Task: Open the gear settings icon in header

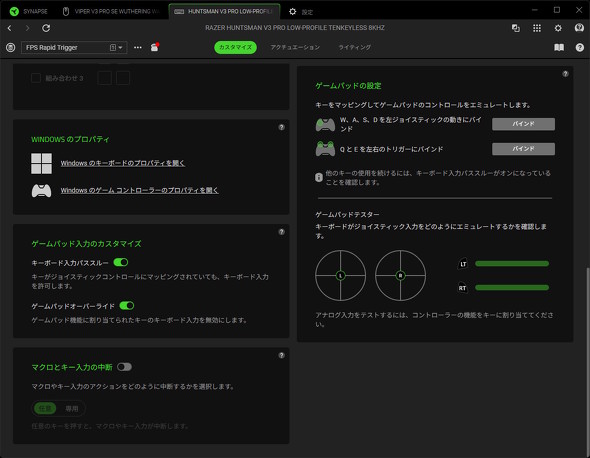Action: coord(558,28)
